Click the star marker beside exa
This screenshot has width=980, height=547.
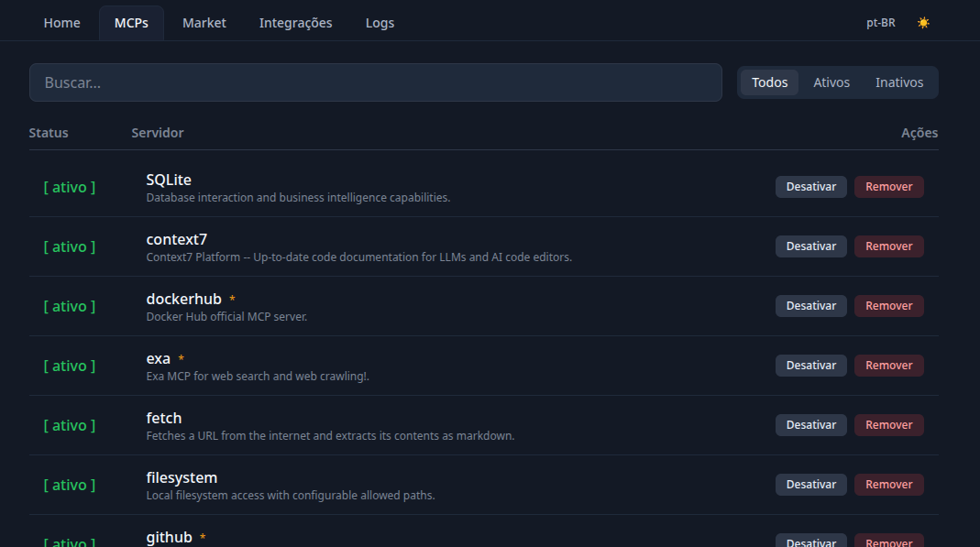tap(182, 358)
